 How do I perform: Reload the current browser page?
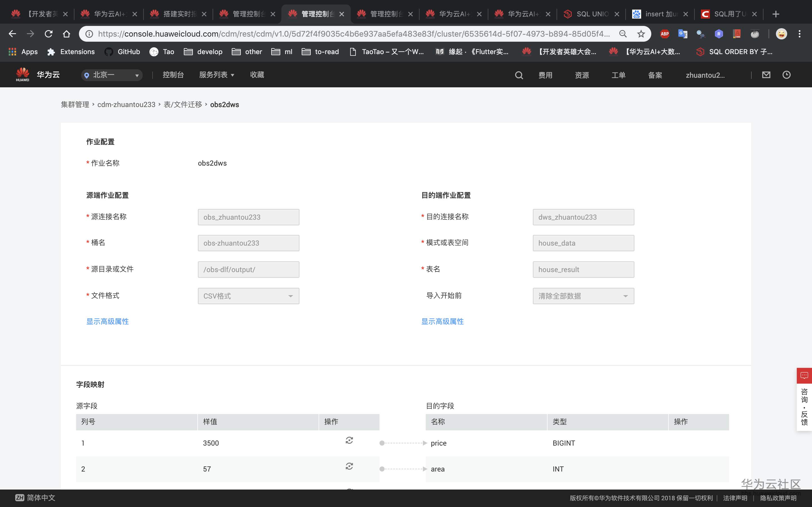(x=49, y=34)
